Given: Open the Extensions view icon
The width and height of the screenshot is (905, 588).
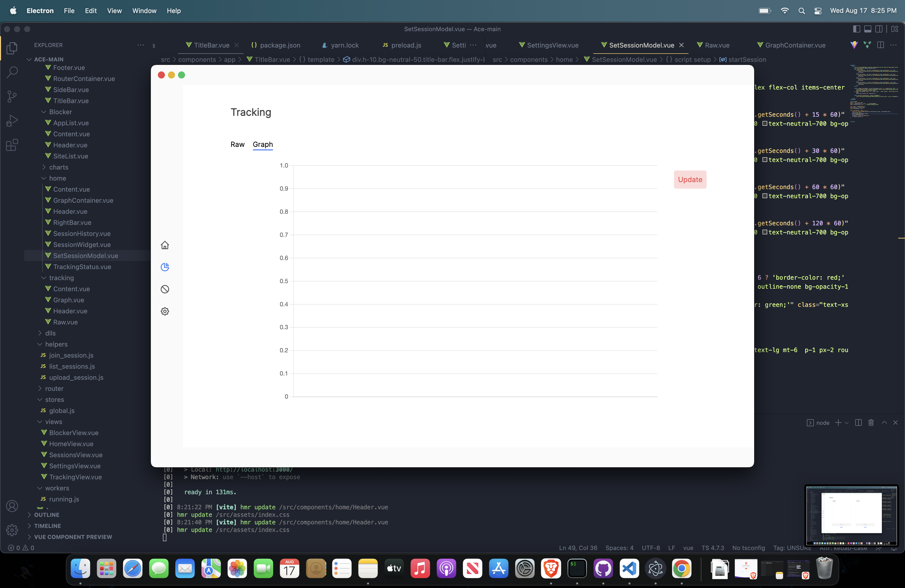Looking at the screenshot, I should pyautogui.click(x=12, y=145).
